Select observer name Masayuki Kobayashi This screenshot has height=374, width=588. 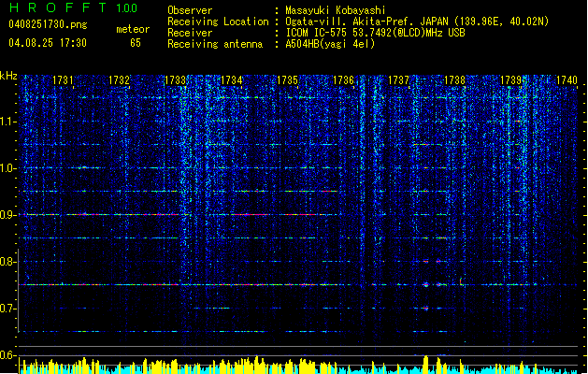click(336, 10)
